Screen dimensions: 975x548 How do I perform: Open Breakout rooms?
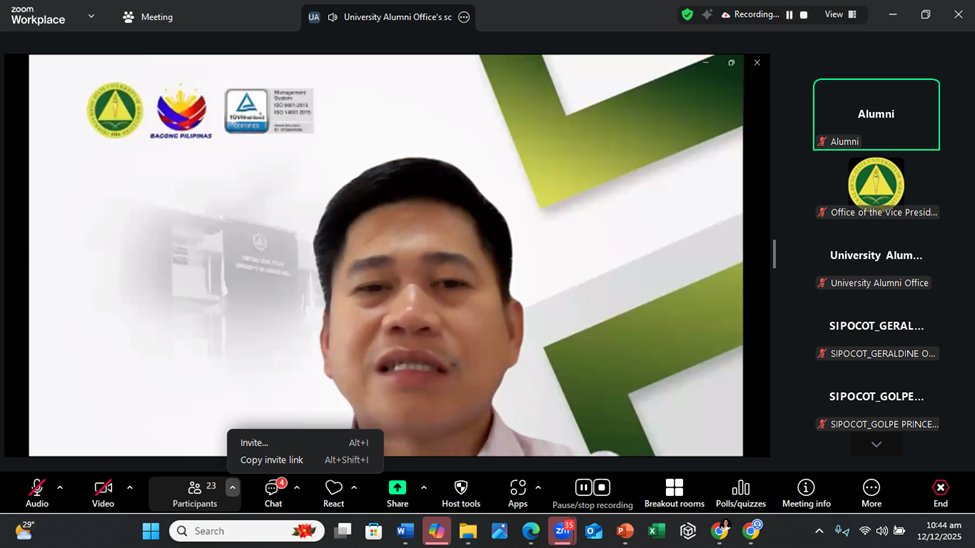click(x=674, y=490)
